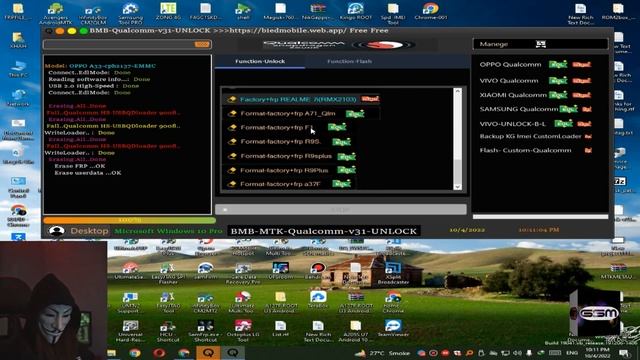
Task: Open OPPO Qualcomm in the manage list
Action: (510, 64)
